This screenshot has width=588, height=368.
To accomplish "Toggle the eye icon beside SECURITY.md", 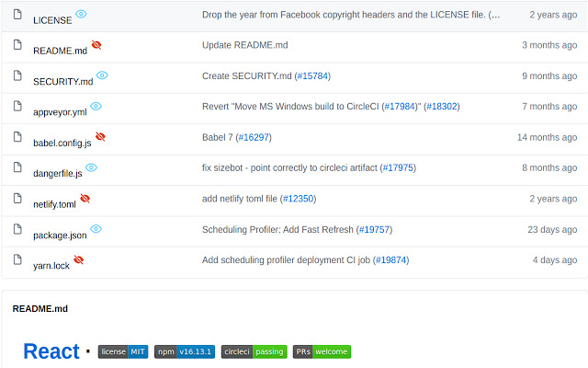I will tap(102, 75).
